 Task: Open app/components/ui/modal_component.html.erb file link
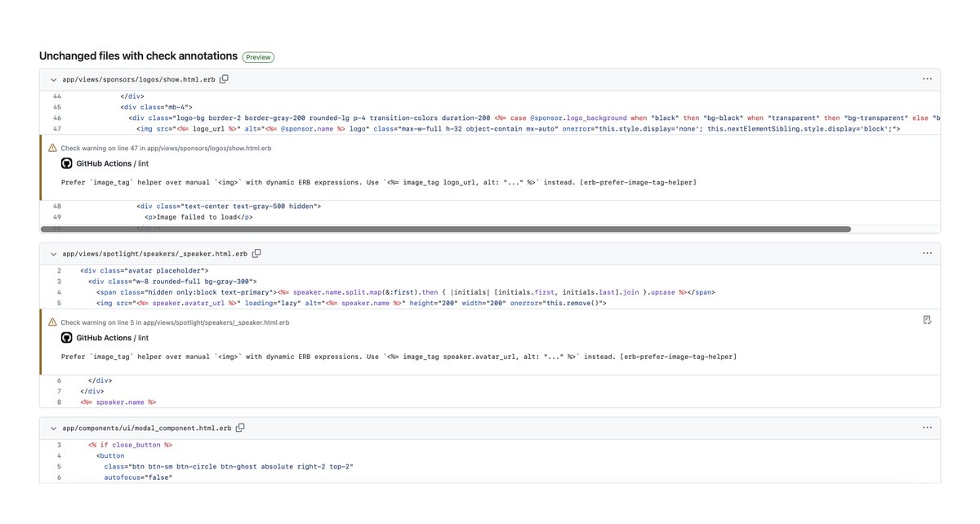(147, 428)
